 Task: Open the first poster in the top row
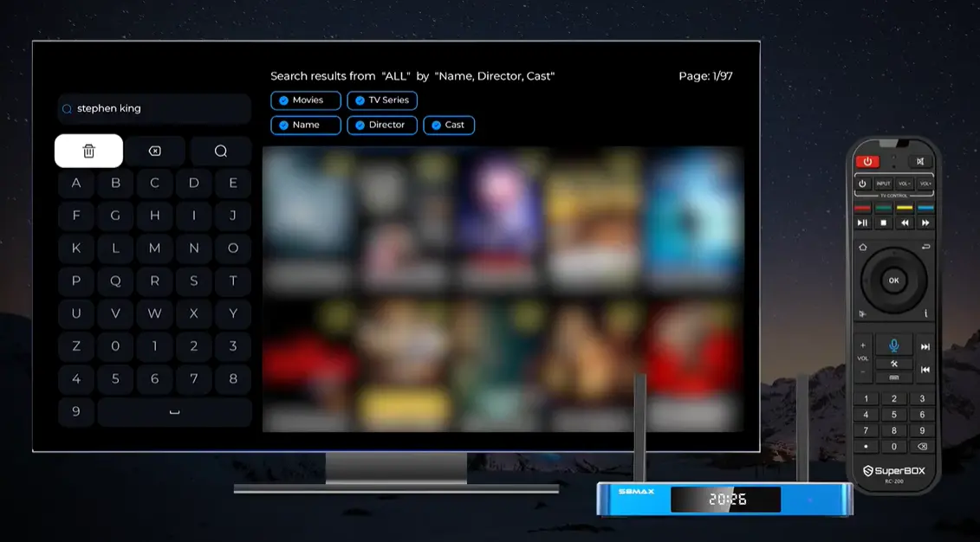(307, 220)
